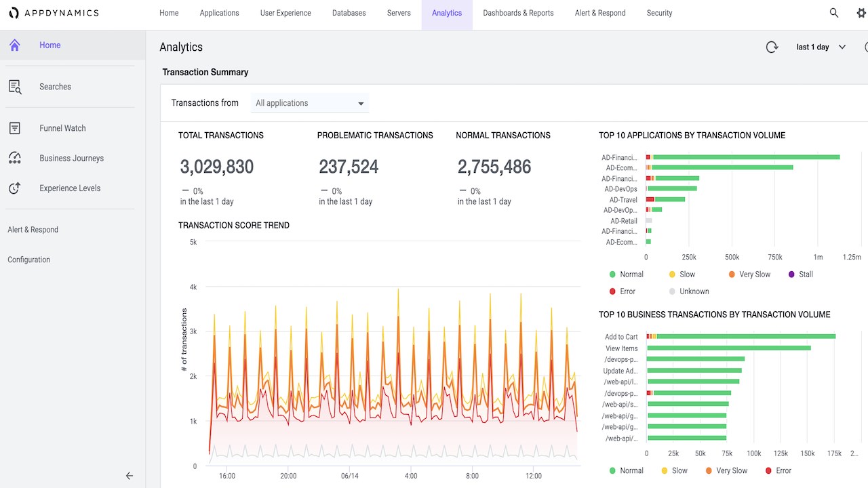The image size is (868, 488).
Task: Click the Experience Levels icon
Action: (x=15, y=188)
